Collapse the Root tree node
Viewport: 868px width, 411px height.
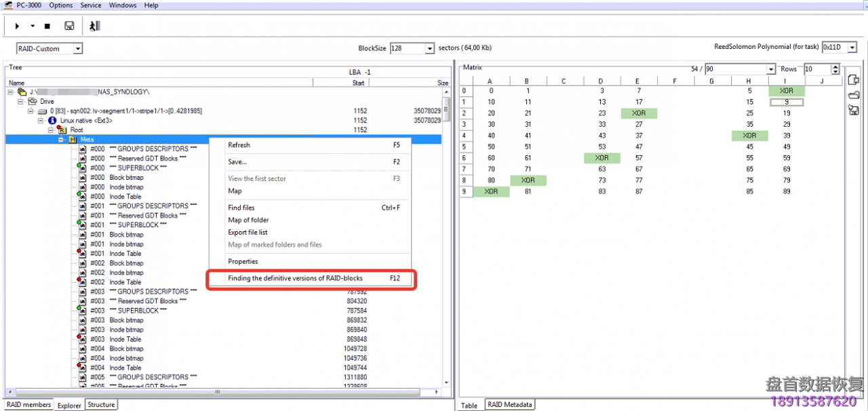[x=50, y=130]
